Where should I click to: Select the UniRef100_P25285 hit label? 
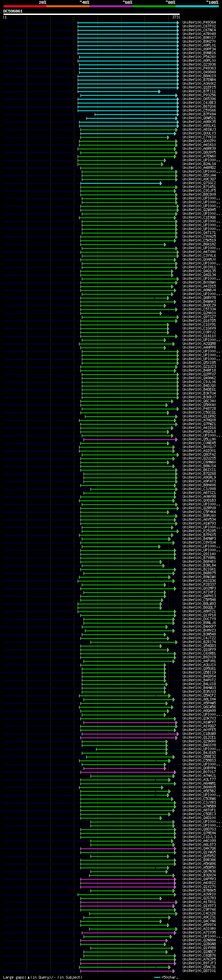(199, 531)
